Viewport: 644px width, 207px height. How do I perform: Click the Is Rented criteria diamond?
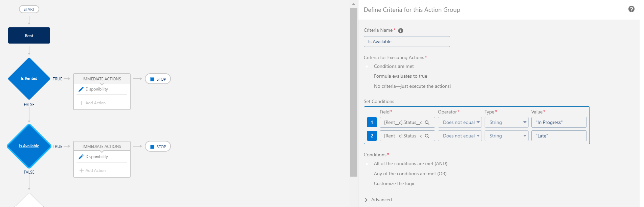(29, 78)
